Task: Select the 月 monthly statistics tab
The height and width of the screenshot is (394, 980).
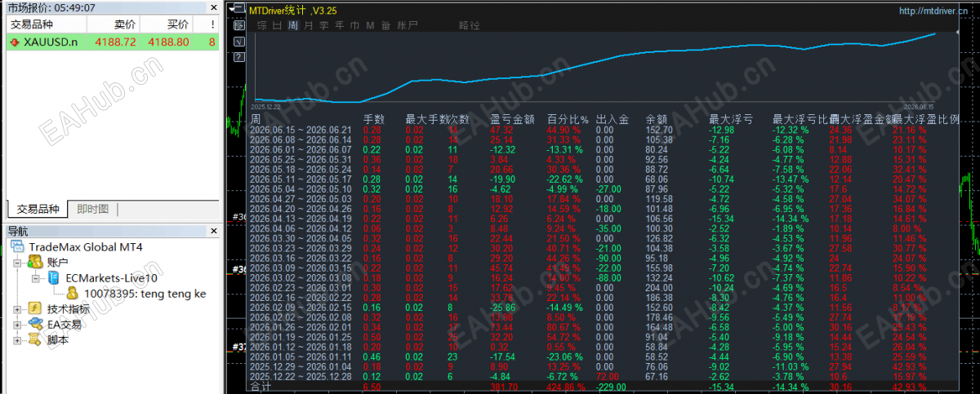Action: pyautogui.click(x=308, y=25)
